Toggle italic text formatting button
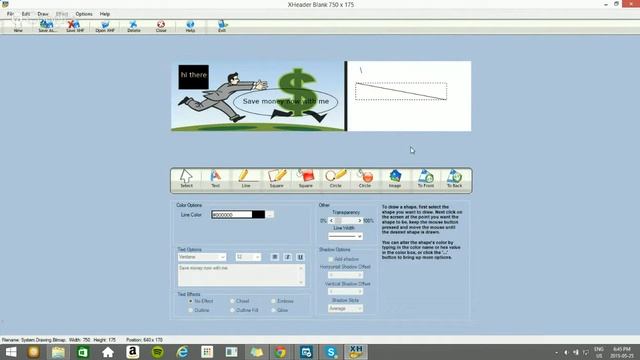Viewport: 640px width, 360px height. pyautogui.click(x=287, y=257)
